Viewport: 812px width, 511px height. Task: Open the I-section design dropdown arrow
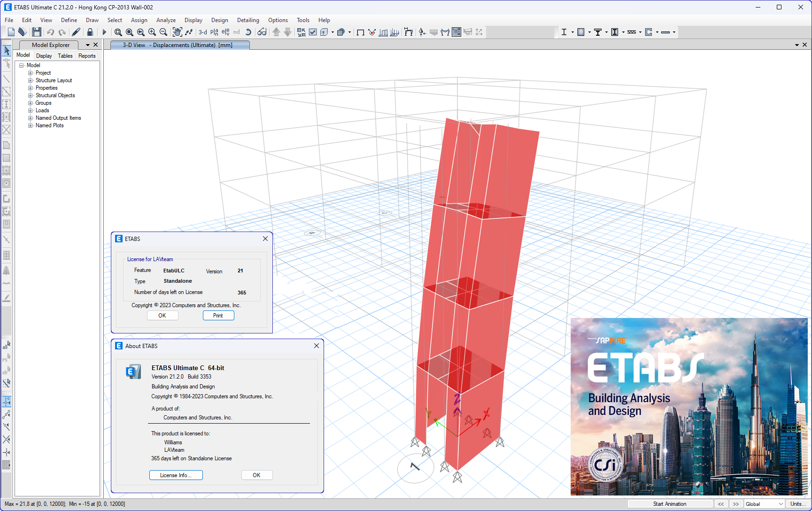pyautogui.click(x=572, y=32)
